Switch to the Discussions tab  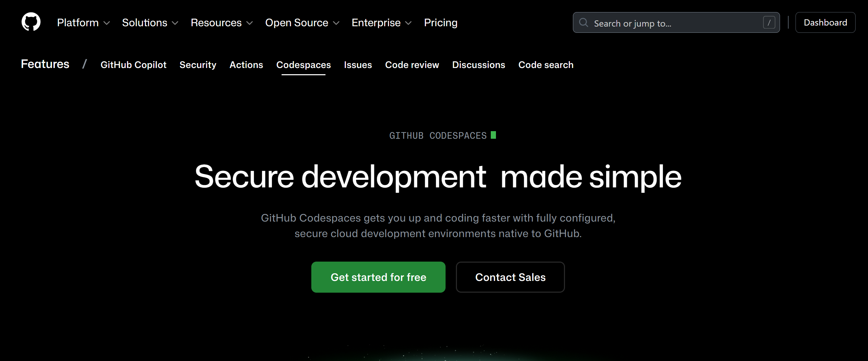[x=478, y=65]
